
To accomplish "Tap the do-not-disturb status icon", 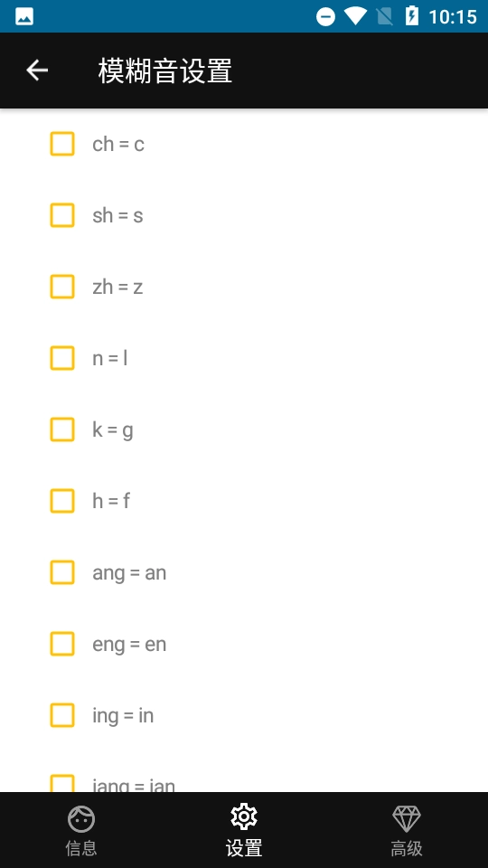I will point(325,16).
